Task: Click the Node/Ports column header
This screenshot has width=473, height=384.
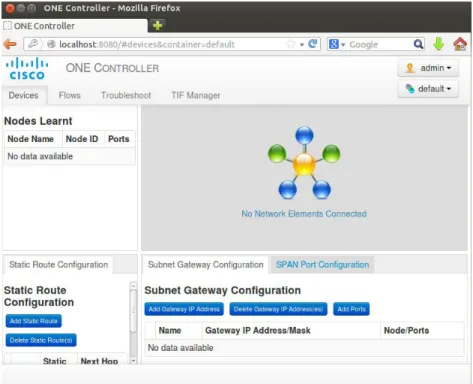Action: 422,330
